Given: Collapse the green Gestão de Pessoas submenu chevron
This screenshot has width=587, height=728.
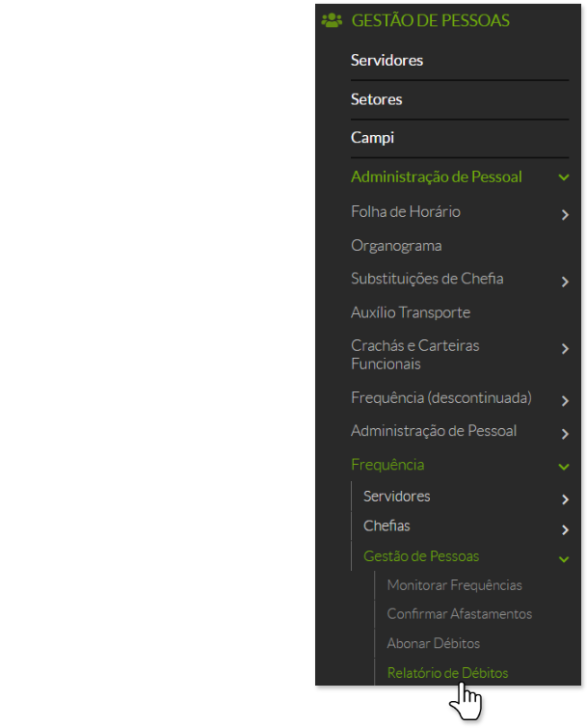Looking at the screenshot, I should 564,558.
